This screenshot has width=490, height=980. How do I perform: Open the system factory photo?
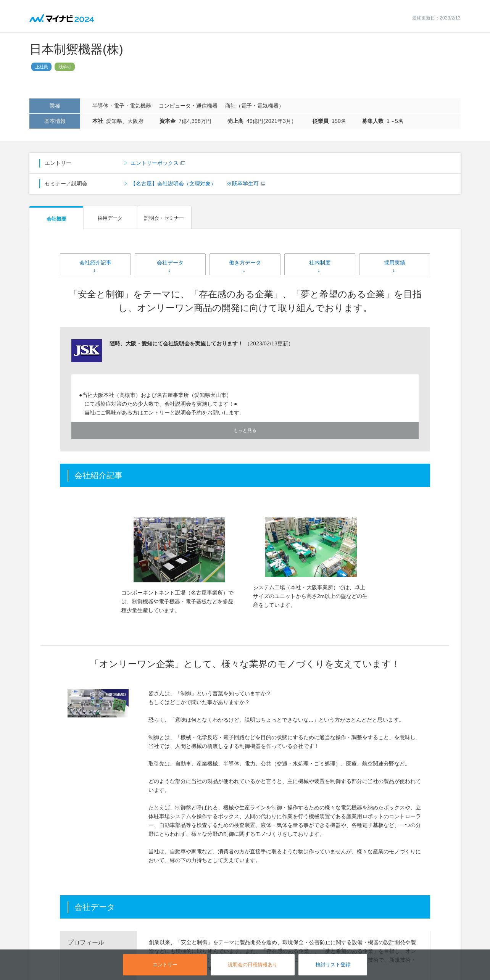pos(311,547)
